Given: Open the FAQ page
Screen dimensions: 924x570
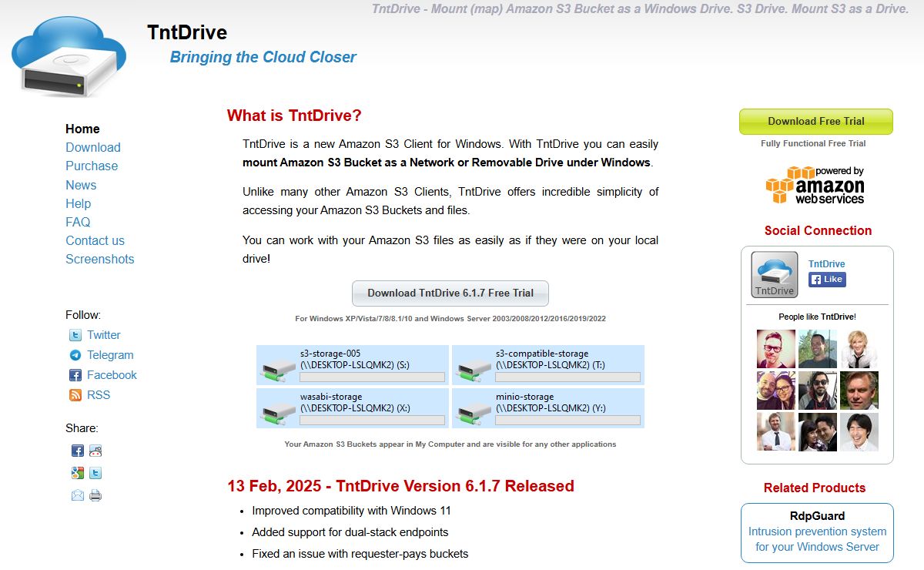Looking at the screenshot, I should point(78,222).
